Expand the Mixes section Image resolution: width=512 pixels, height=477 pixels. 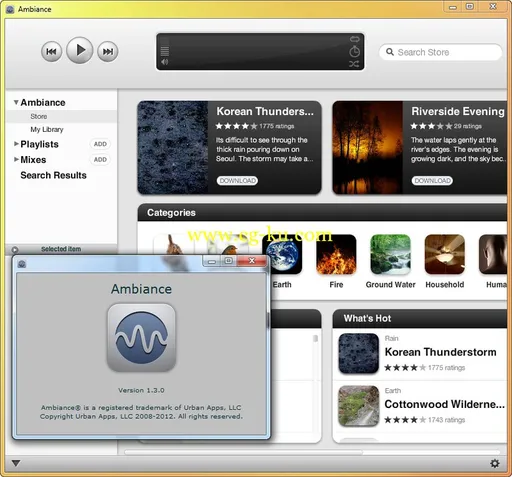[x=16, y=159]
